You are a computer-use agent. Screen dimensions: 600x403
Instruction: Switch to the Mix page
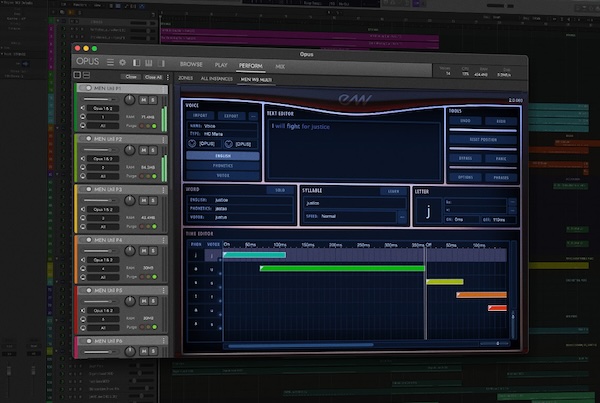pyautogui.click(x=280, y=67)
